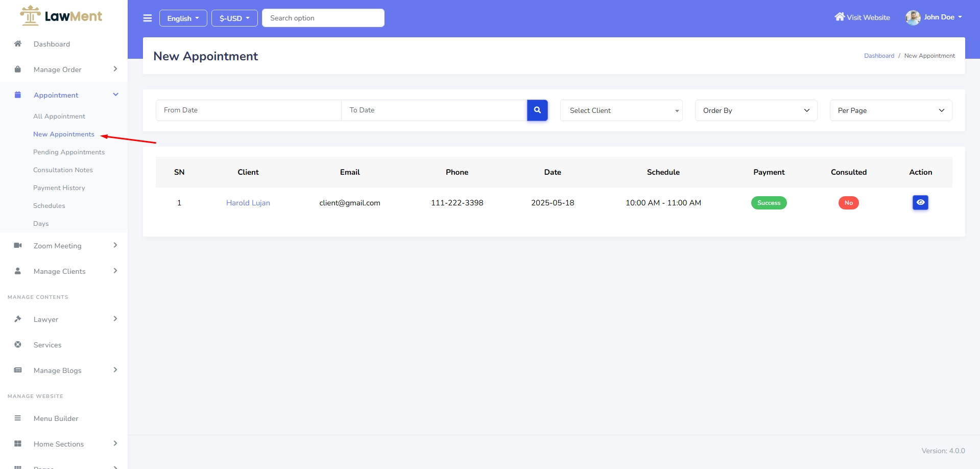Click the Appointment calendar icon
The width and height of the screenshot is (980, 469).
coord(18,95)
